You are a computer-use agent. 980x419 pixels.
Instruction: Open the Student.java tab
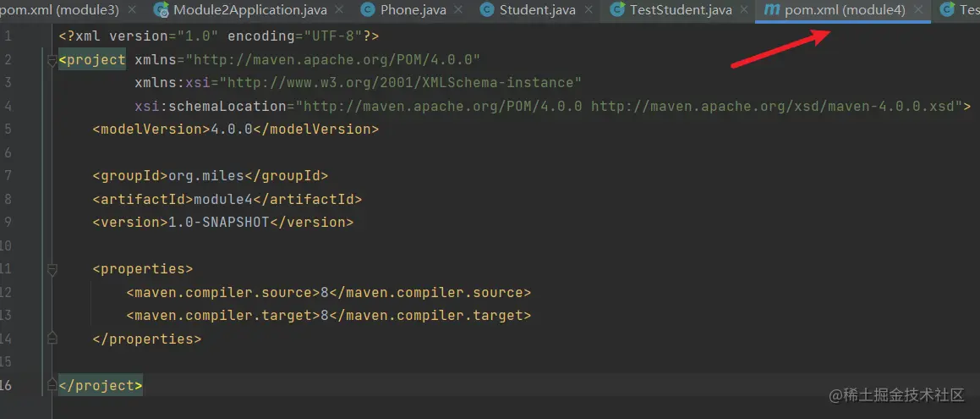point(538,10)
